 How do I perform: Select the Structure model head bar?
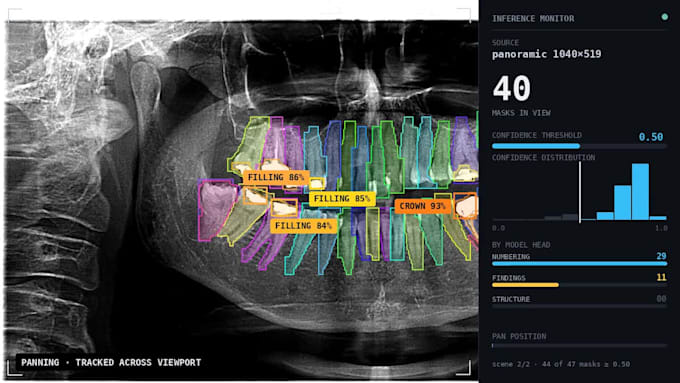tap(579, 306)
